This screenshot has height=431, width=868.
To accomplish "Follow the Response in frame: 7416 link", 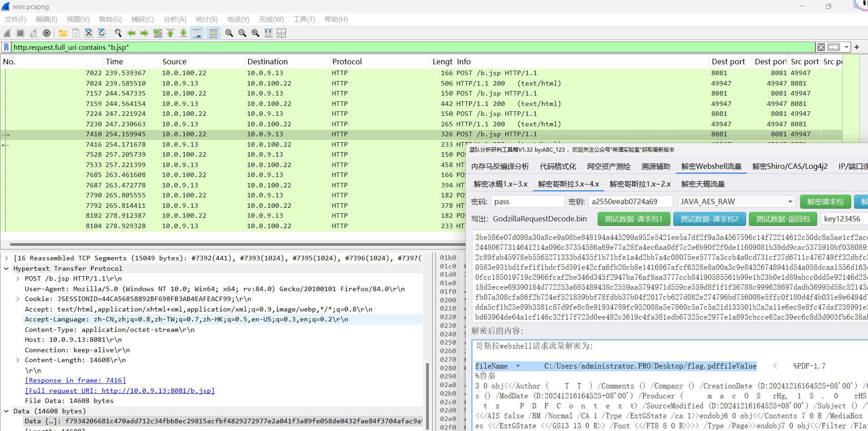I will pos(75,380).
